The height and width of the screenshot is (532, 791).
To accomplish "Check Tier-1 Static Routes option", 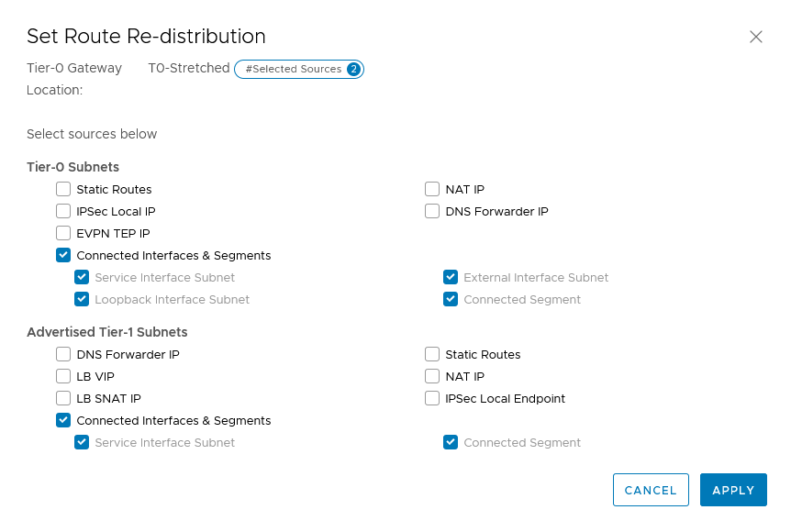I will (432, 354).
